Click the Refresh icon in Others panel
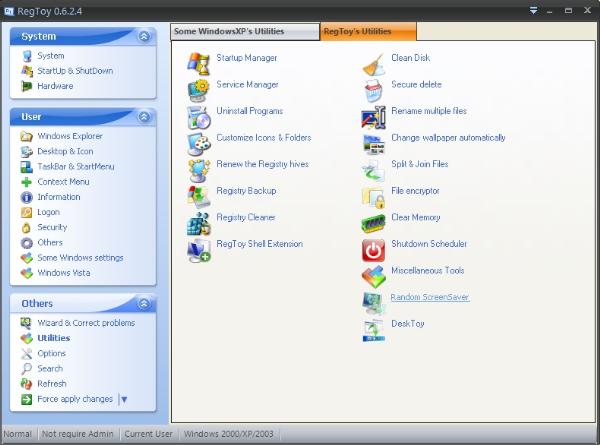 (x=26, y=384)
